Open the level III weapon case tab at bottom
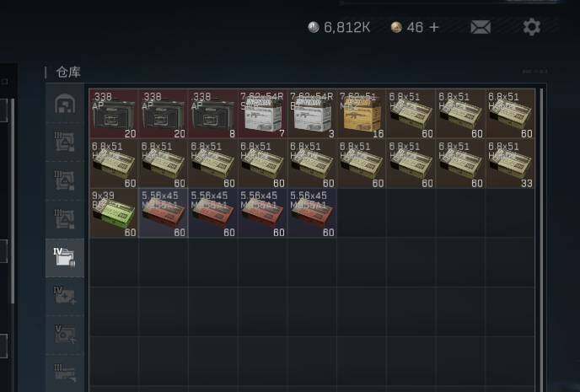This screenshot has height=392, width=580. pos(65,373)
